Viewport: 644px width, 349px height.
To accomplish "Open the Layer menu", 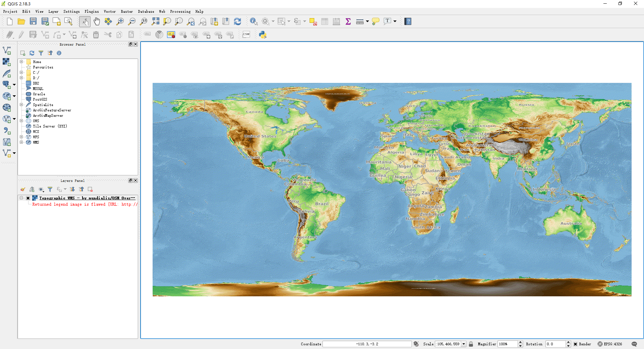I will pos(53,11).
